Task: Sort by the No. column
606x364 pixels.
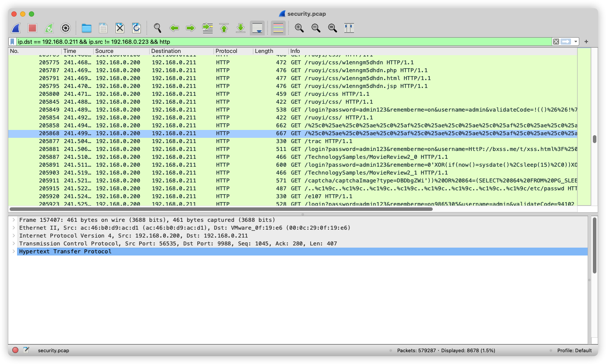Action: [x=35, y=51]
